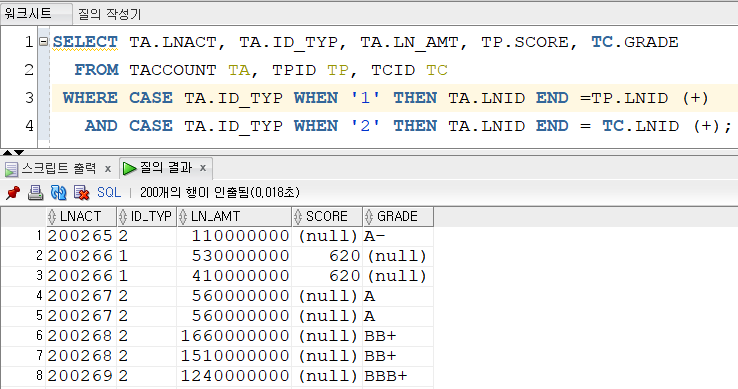The image size is (738, 389).
Task: Select LN_AMT cell 1510000000
Action: (x=235, y=356)
